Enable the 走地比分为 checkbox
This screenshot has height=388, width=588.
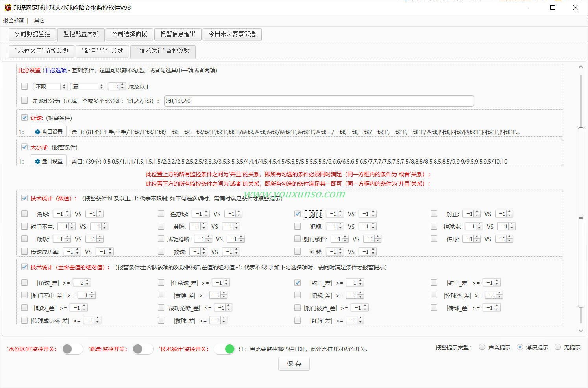pos(24,100)
